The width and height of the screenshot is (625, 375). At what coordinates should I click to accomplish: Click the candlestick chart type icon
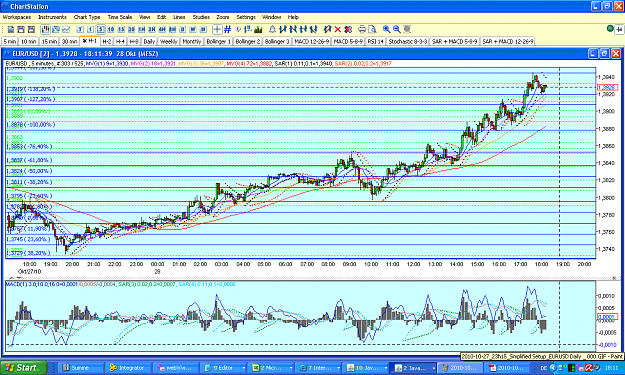point(45,29)
